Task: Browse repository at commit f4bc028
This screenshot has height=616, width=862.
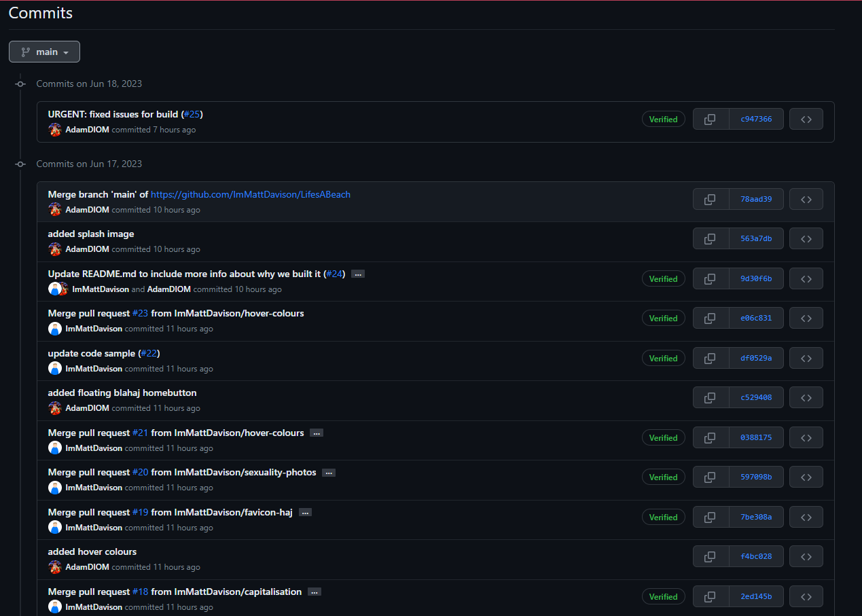Action: coord(806,556)
